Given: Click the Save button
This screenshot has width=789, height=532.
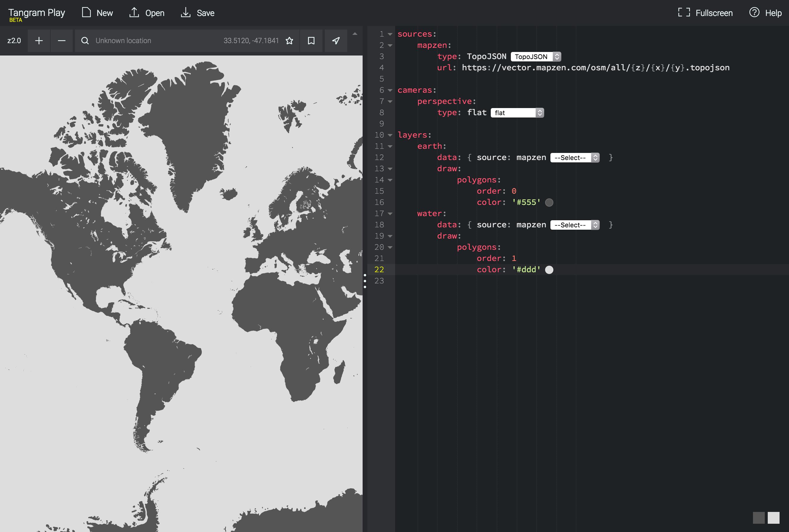Looking at the screenshot, I should (198, 13).
